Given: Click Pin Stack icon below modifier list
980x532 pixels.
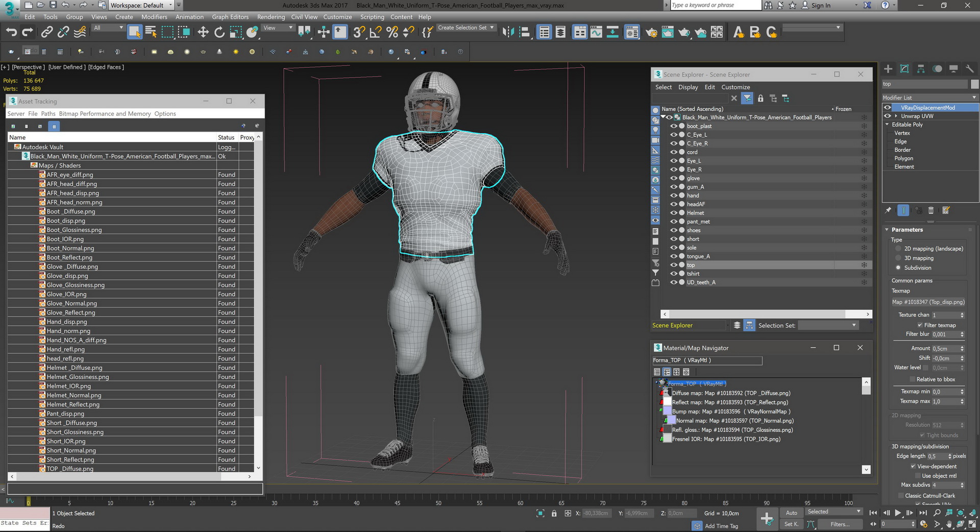Looking at the screenshot, I should point(888,210).
